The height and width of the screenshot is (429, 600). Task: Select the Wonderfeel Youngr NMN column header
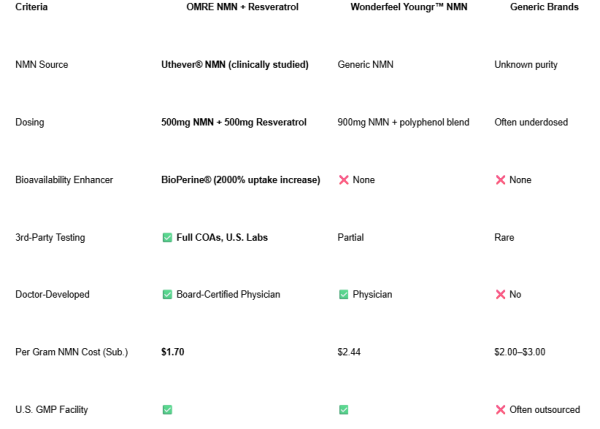(409, 7)
